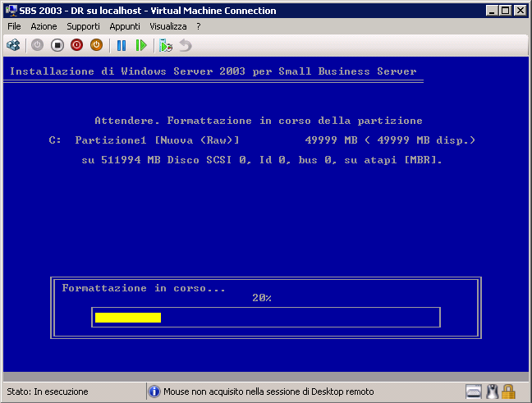Viewport: 532px width, 403px height.
Task: Click the window system icon in the title bar
Action: click(x=11, y=11)
